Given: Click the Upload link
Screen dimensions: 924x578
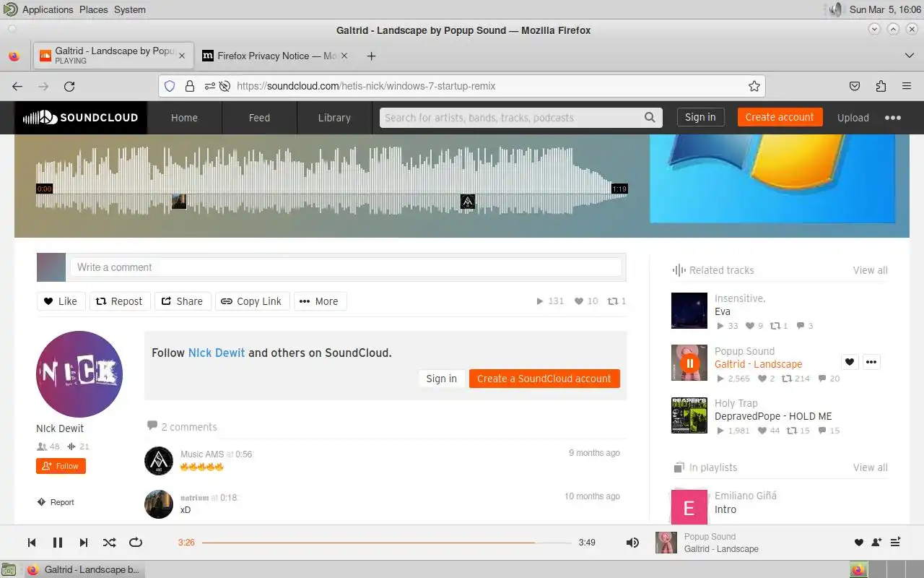Looking at the screenshot, I should (853, 118).
